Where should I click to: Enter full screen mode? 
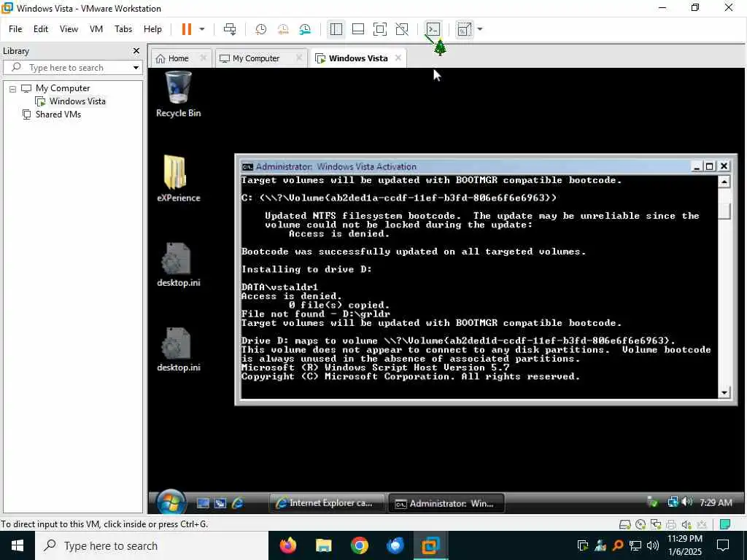379,29
